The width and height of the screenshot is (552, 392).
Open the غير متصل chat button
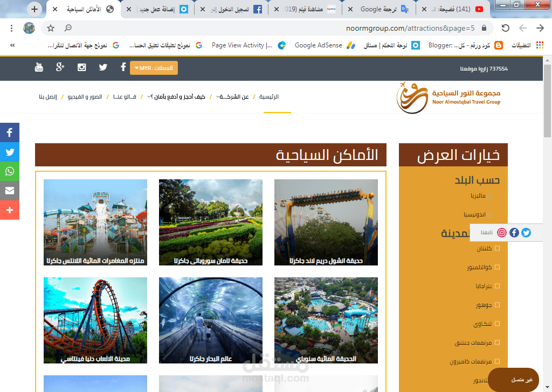tap(513, 379)
